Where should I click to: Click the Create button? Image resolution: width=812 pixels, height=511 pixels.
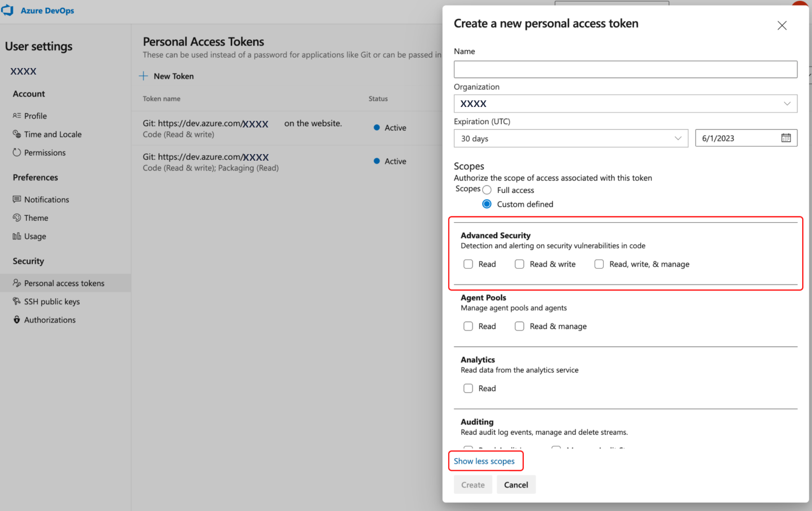473,485
